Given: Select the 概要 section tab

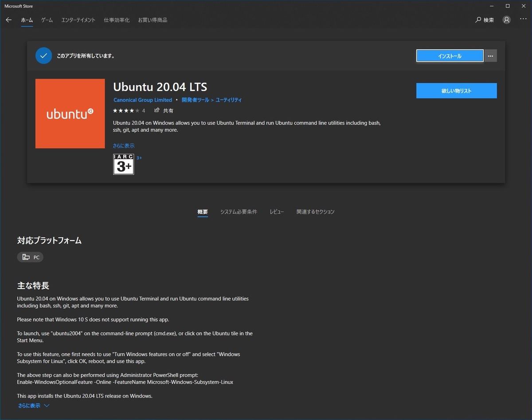Looking at the screenshot, I should (x=203, y=212).
